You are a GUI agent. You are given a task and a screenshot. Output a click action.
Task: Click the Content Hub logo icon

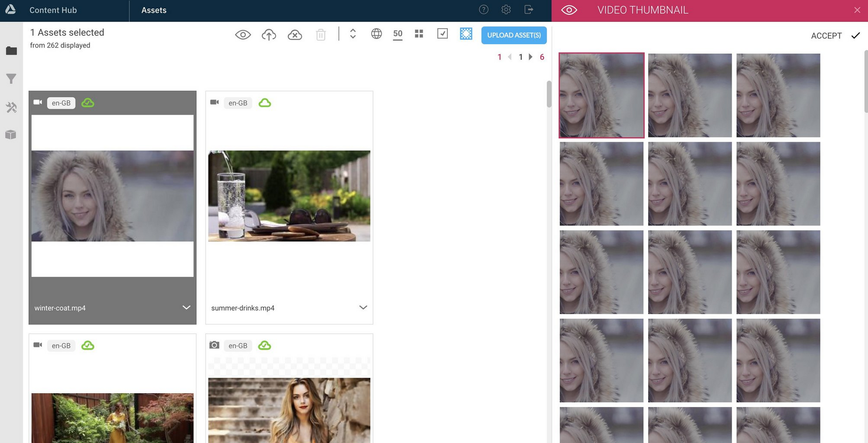10,10
